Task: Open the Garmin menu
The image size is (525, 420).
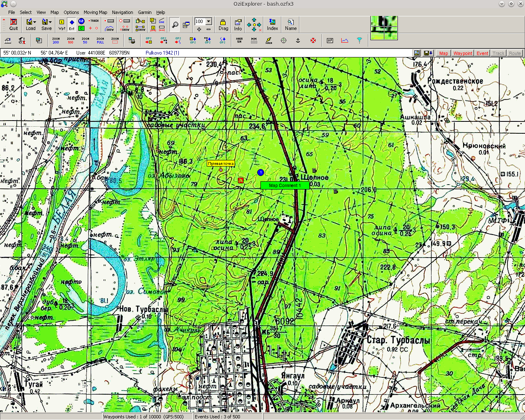Action: (144, 12)
